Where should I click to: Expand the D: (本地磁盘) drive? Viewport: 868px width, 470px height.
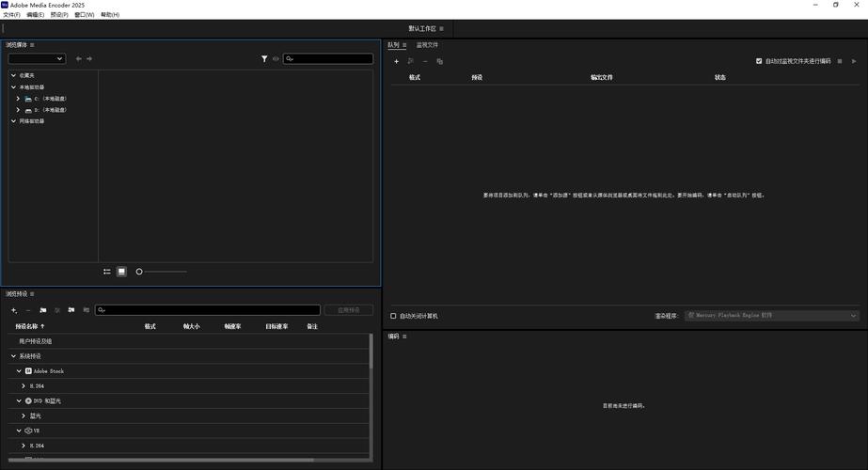18,110
